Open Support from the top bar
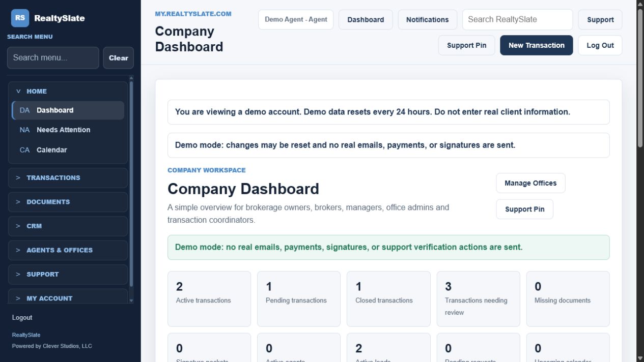 click(x=600, y=20)
